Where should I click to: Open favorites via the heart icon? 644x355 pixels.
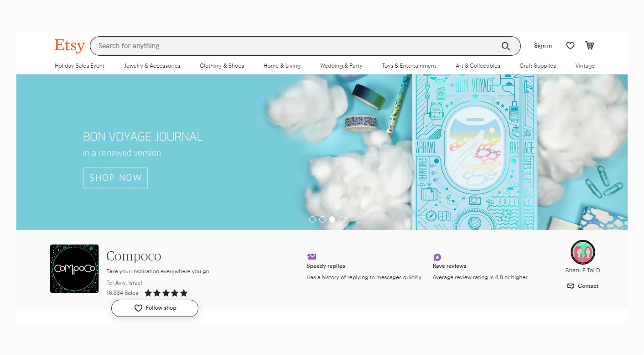point(570,45)
